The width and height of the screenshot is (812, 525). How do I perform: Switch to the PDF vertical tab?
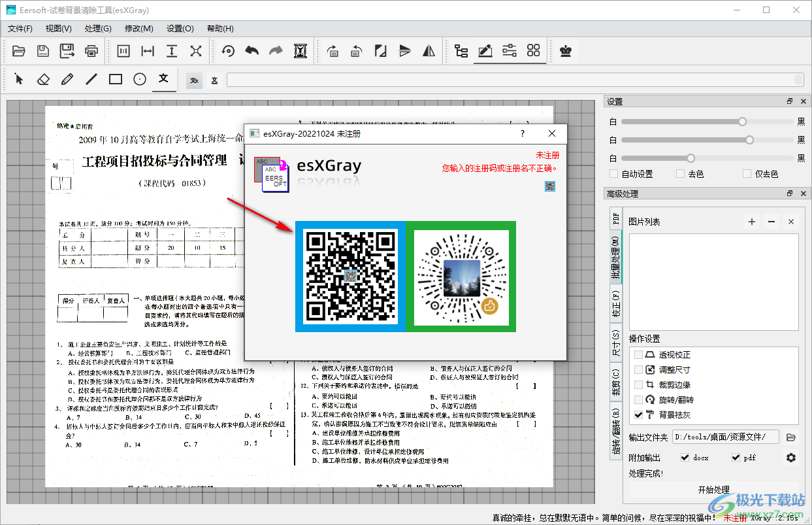click(x=615, y=218)
